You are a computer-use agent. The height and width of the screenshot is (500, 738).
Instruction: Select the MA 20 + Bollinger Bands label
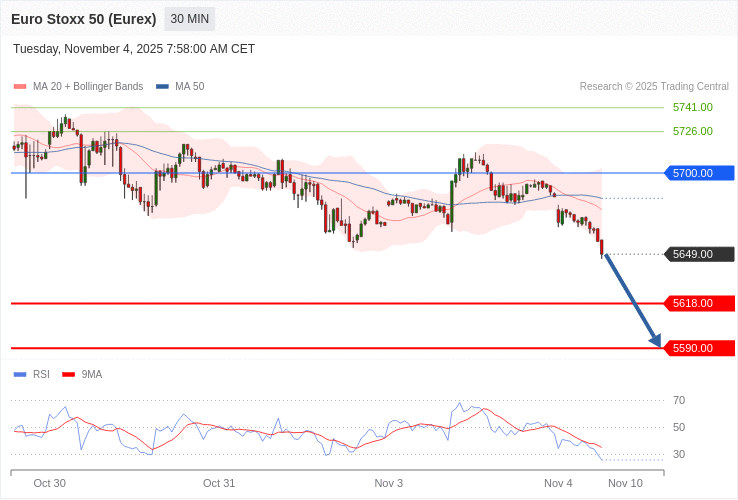pyautogui.click(x=88, y=87)
